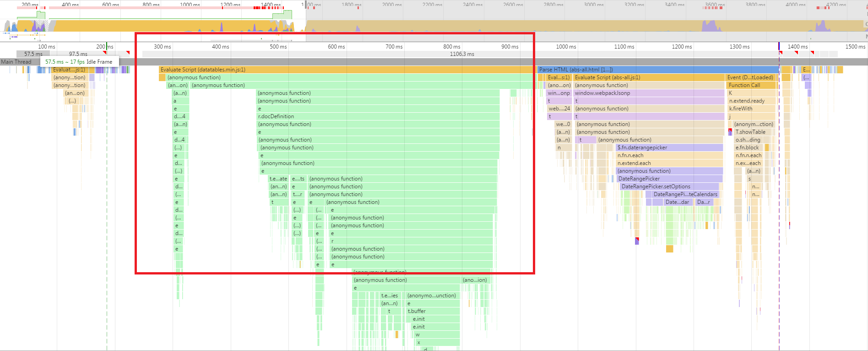Click the DateRangePicker constructor bar
The height and width of the screenshot is (351, 868).
[670, 179]
